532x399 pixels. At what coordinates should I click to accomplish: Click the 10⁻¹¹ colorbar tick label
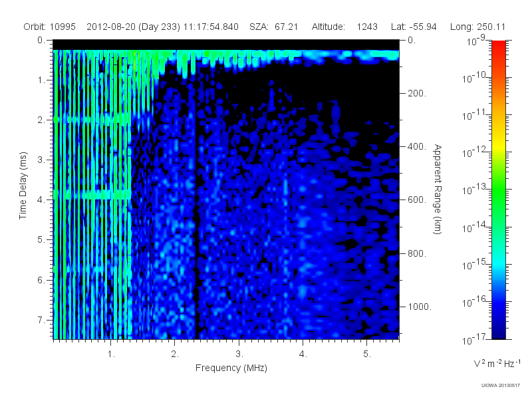[x=475, y=115]
